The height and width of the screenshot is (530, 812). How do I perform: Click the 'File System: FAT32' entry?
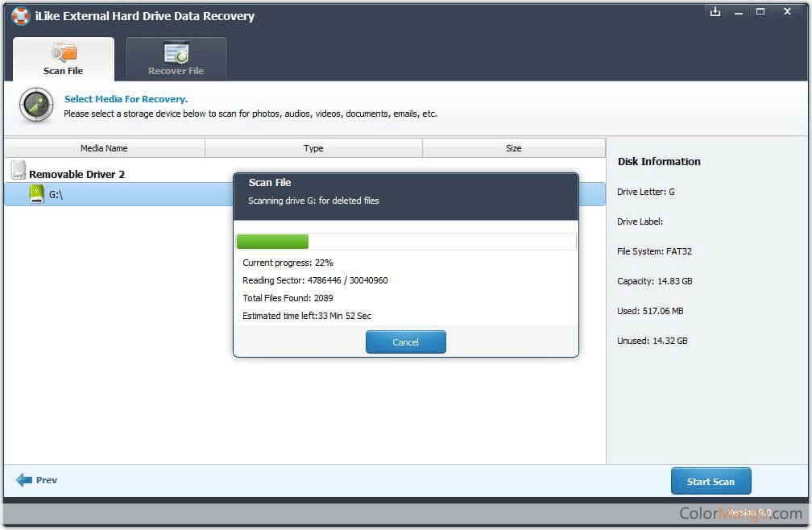pos(654,251)
